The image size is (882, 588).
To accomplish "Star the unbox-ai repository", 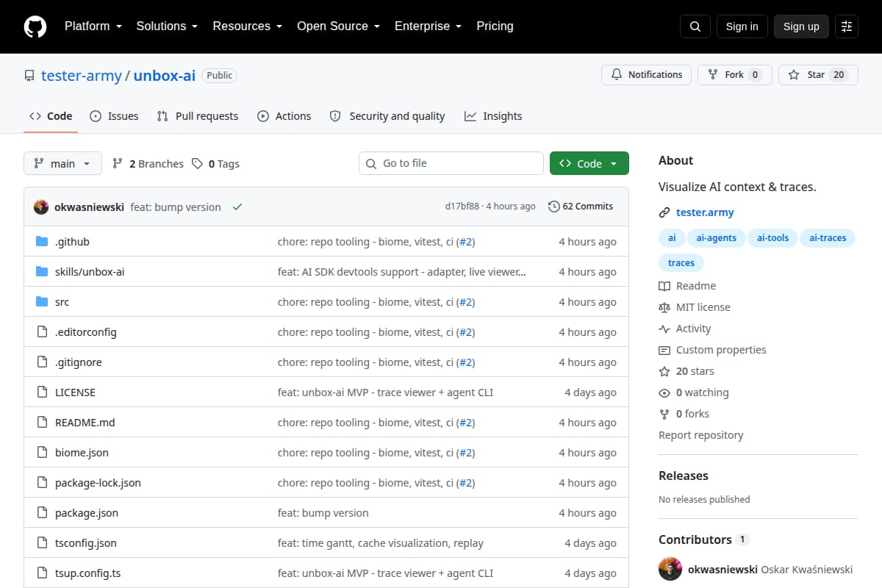I will click(818, 75).
